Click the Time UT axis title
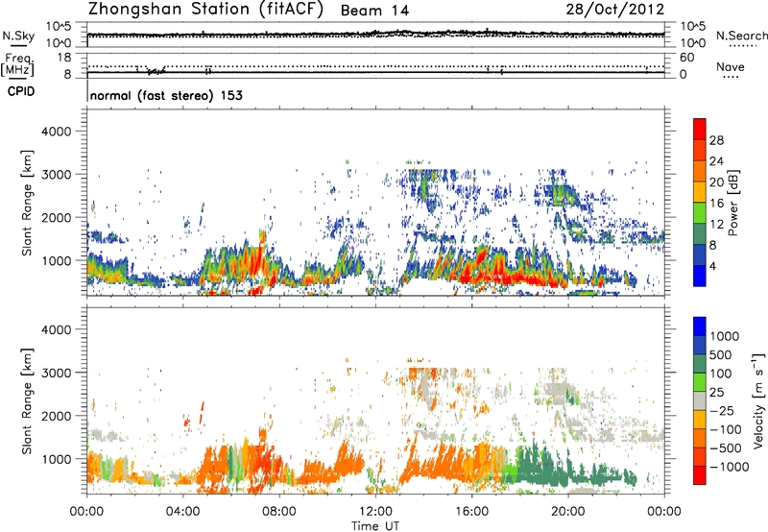This screenshot has width=768, height=532. coord(375,526)
